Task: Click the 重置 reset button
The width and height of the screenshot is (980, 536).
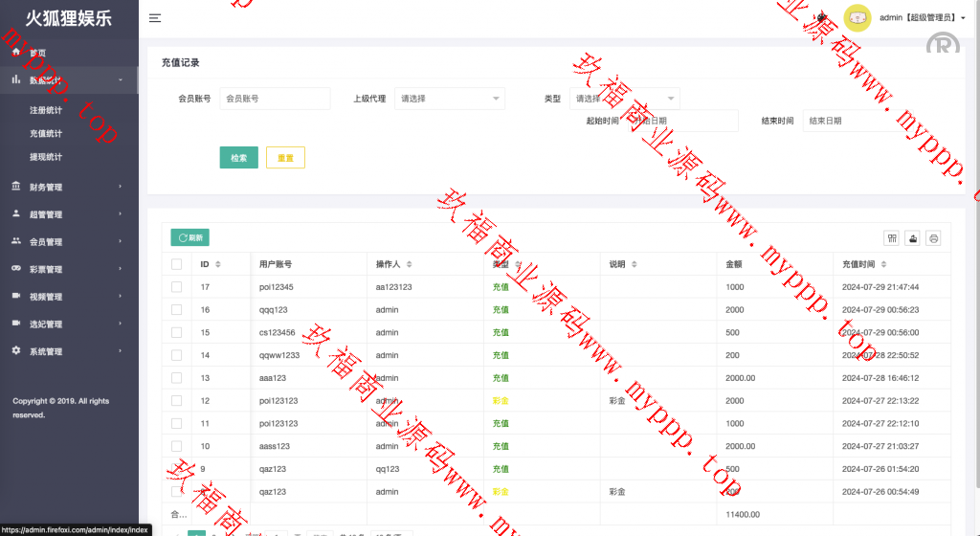Action: (285, 158)
